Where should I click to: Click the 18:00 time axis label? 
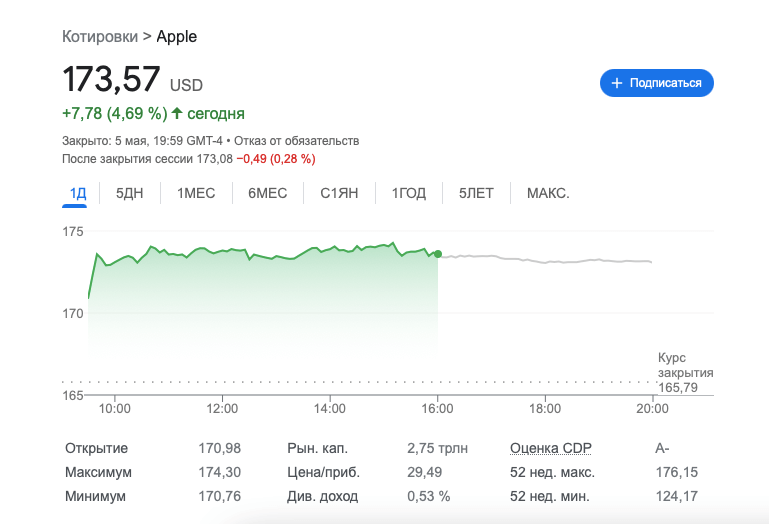coord(545,409)
